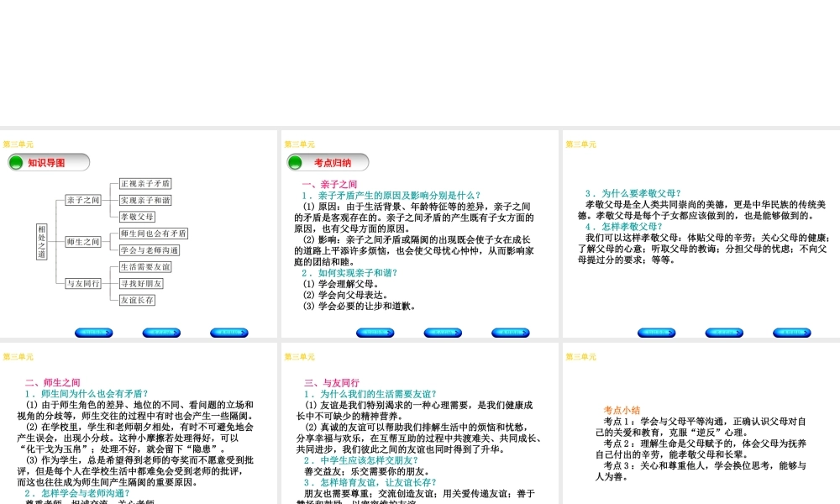Click 第三单元 label on the 知识导图 slide

click(18, 144)
